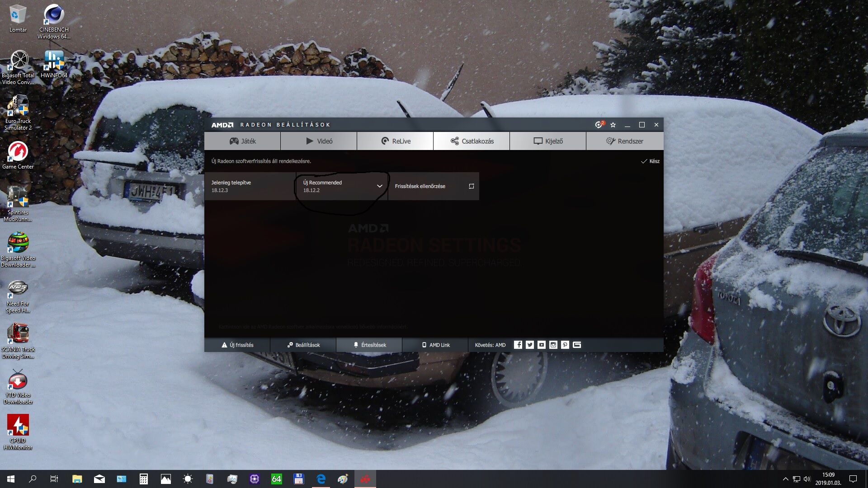Open the Mail app from taskbar
Screen dimensions: 868x488
(99, 479)
